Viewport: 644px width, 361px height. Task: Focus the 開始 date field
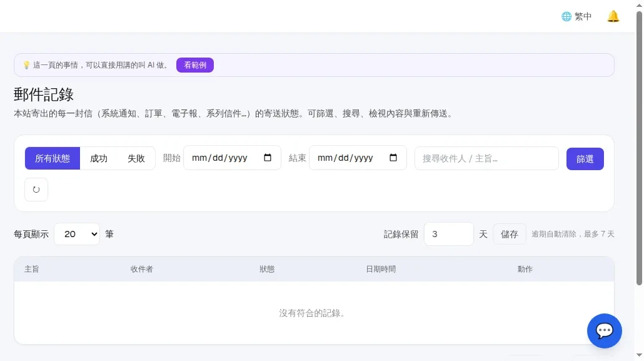click(232, 158)
